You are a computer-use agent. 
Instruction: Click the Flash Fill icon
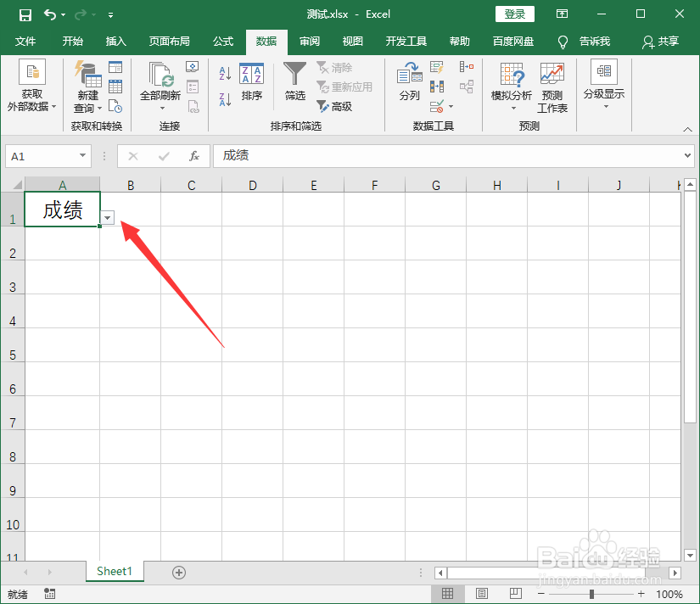(x=437, y=67)
